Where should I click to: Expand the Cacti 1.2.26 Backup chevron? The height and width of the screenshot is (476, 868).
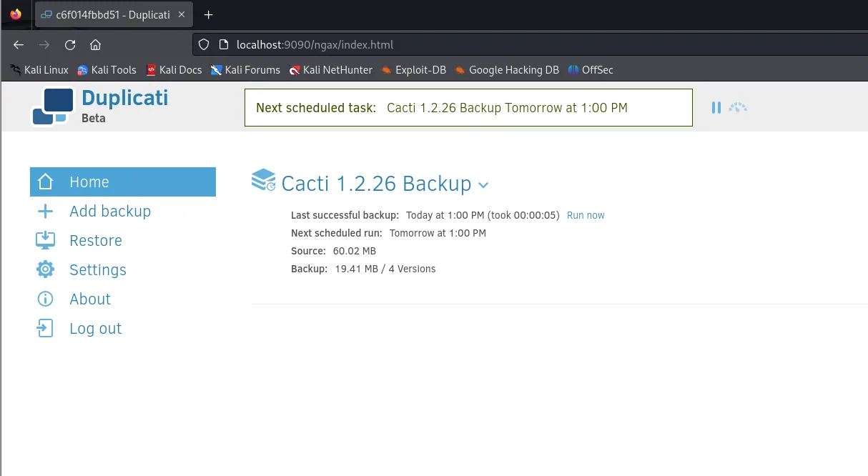(483, 185)
